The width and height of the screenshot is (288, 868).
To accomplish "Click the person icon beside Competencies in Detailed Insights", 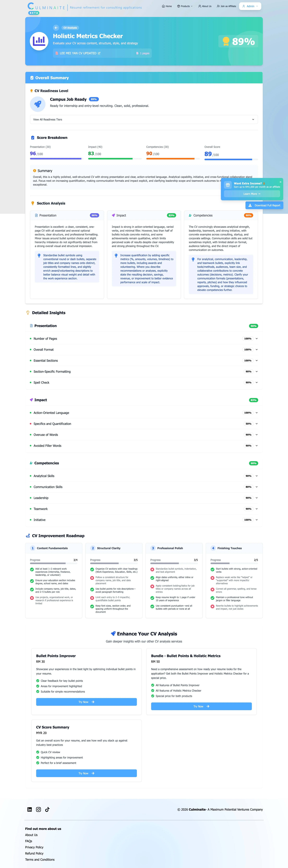I will (x=31, y=463).
